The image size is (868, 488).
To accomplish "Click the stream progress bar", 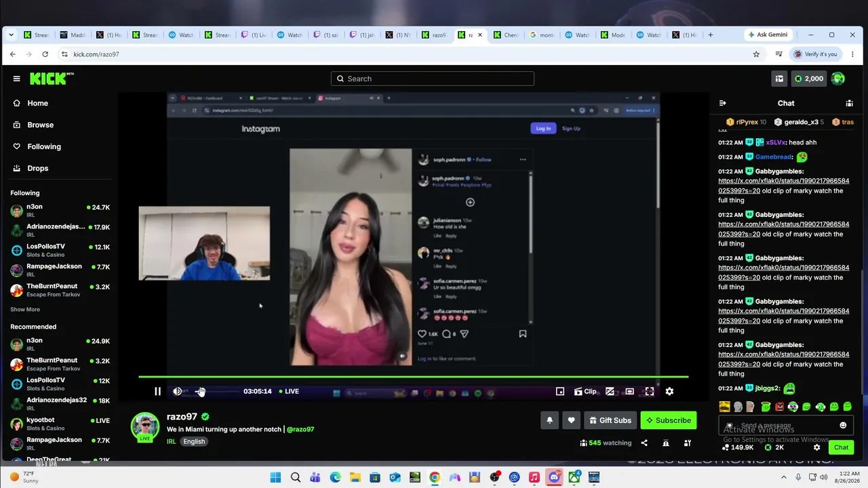I will [413, 376].
